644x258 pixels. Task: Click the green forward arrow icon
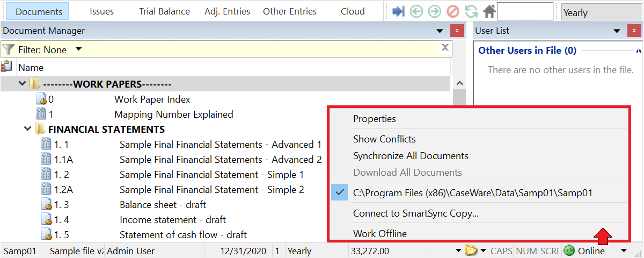tap(434, 11)
